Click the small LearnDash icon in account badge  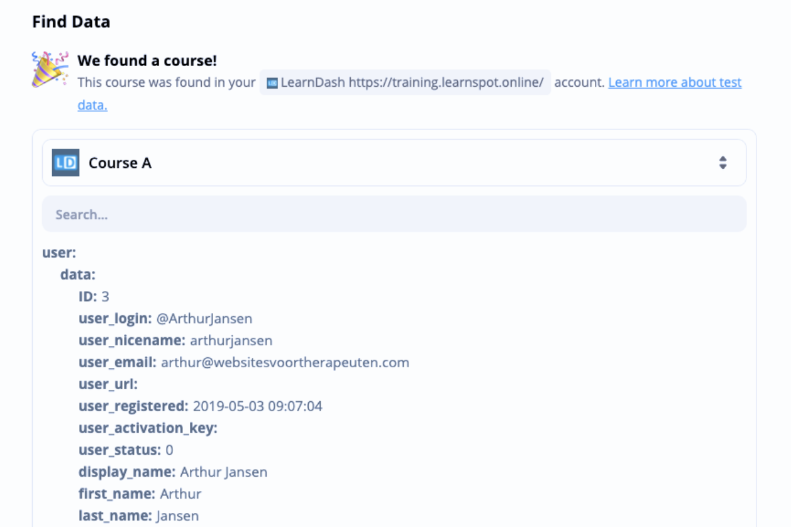click(272, 83)
